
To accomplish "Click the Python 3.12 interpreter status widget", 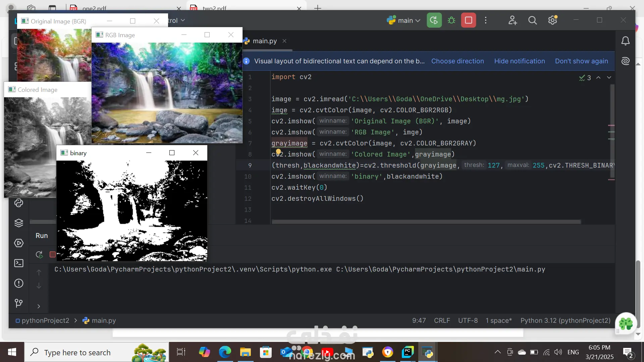I will tap(565, 320).
